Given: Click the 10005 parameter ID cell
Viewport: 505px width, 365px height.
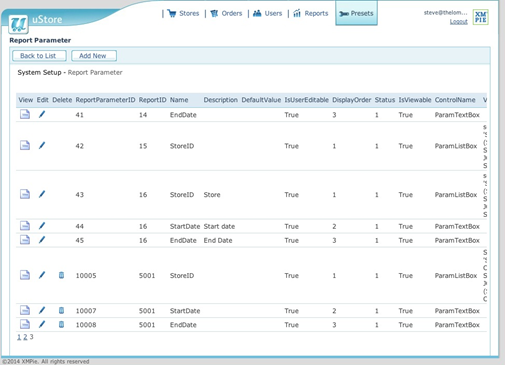Looking at the screenshot, I should [x=86, y=276].
